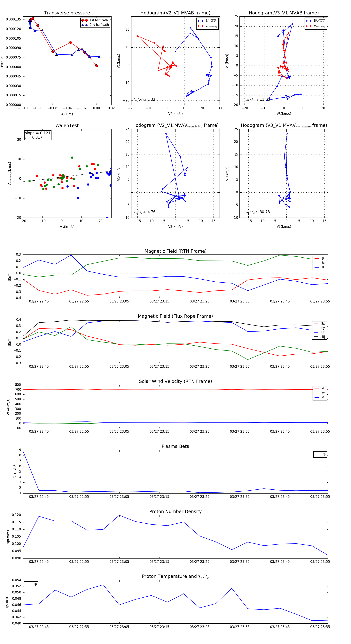The height and width of the screenshot is (644, 351).
Task: Select the 'Bn' legend entry
Action: (320, 267)
